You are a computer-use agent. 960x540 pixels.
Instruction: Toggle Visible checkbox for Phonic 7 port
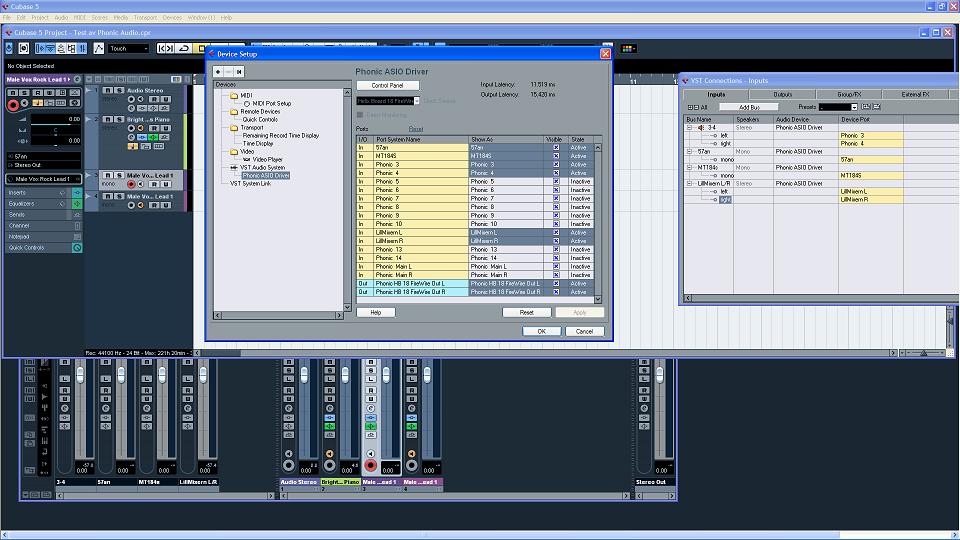[556, 199]
